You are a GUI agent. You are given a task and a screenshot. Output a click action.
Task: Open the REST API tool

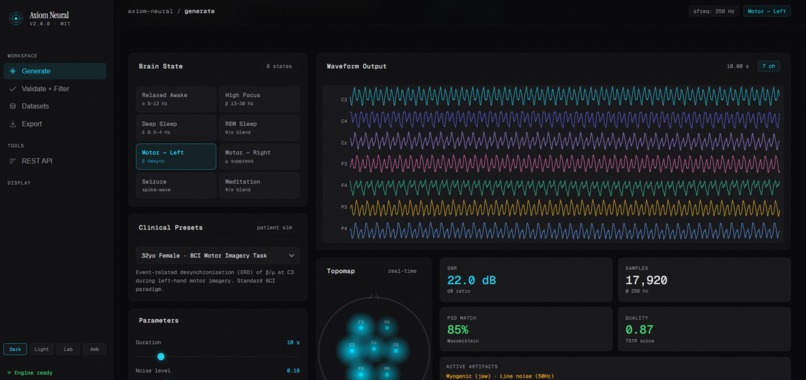pyautogui.click(x=55, y=161)
